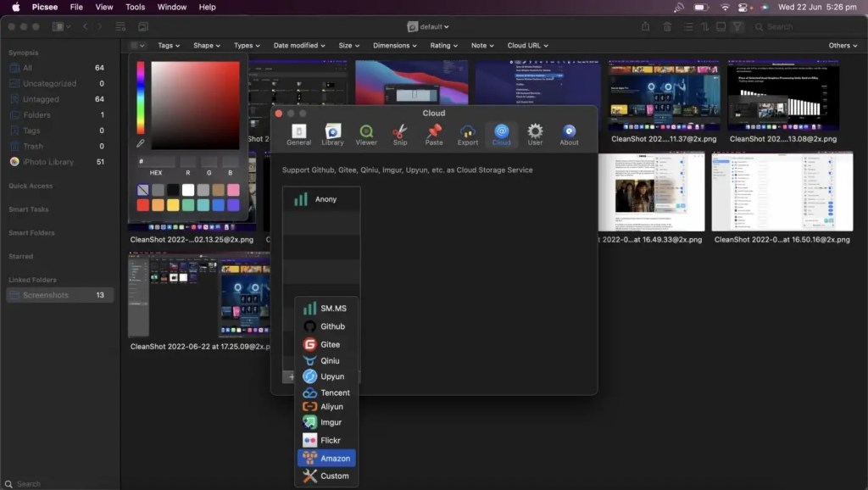Select Uncategorized in sidebar
This screenshot has height=490, width=868.
pos(60,84)
